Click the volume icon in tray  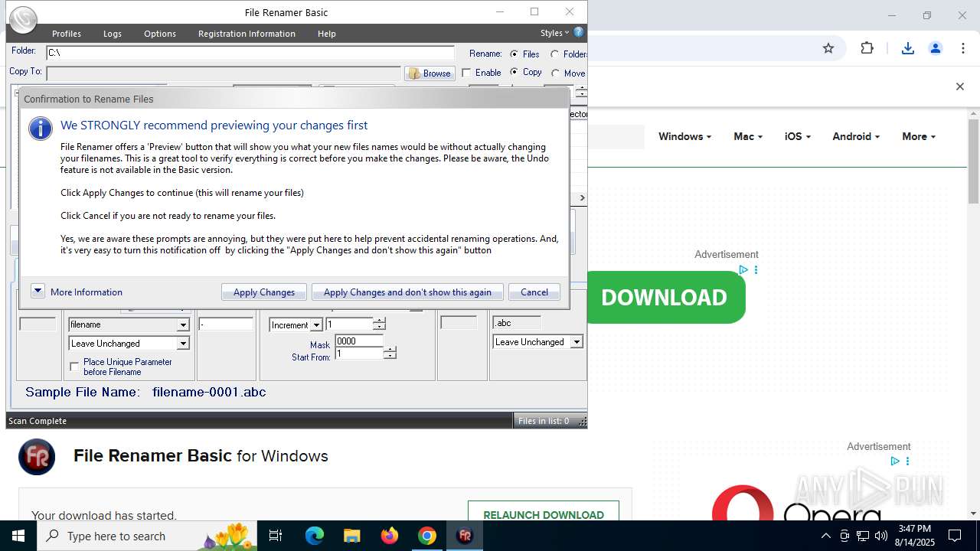coord(881,536)
